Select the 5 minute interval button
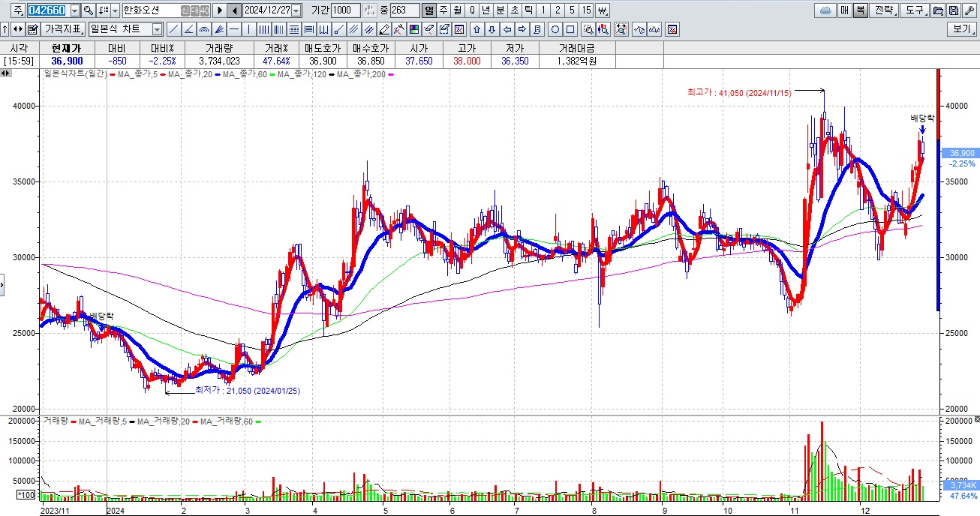This screenshot has height=516, width=980. (x=572, y=10)
